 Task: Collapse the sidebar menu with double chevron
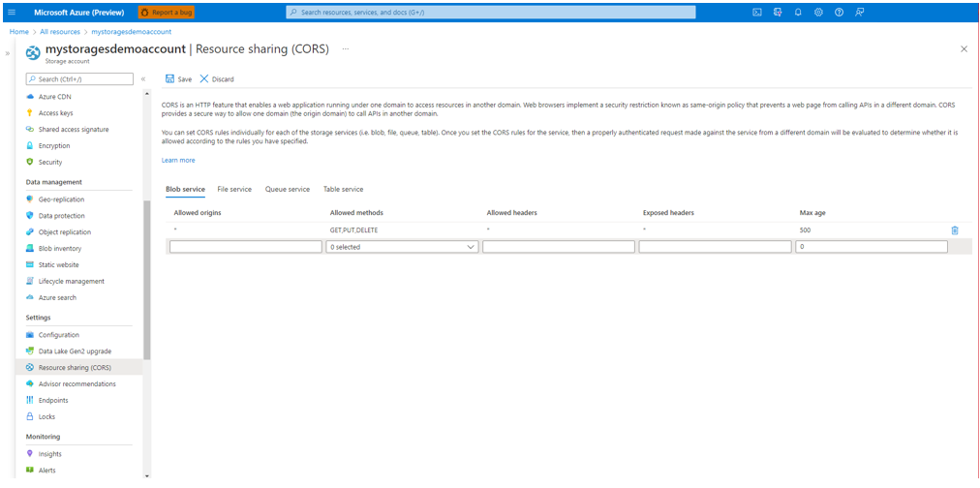point(143,79)
